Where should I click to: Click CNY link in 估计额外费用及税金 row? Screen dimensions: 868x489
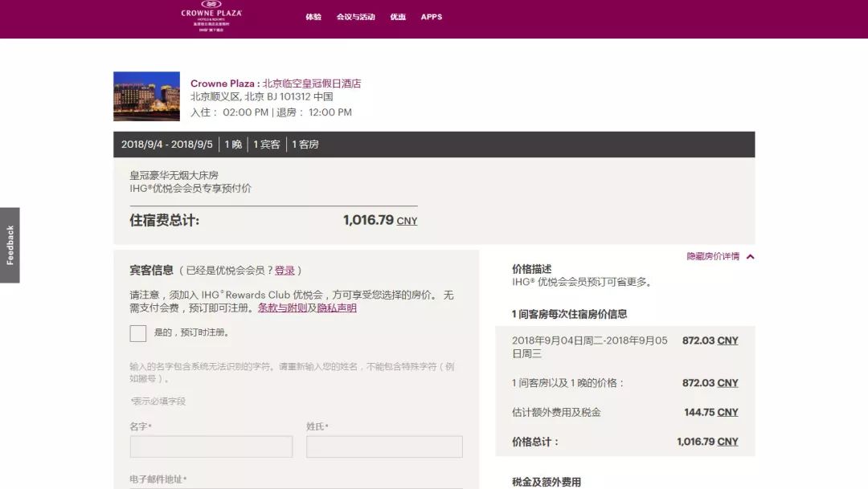[727, 413]
